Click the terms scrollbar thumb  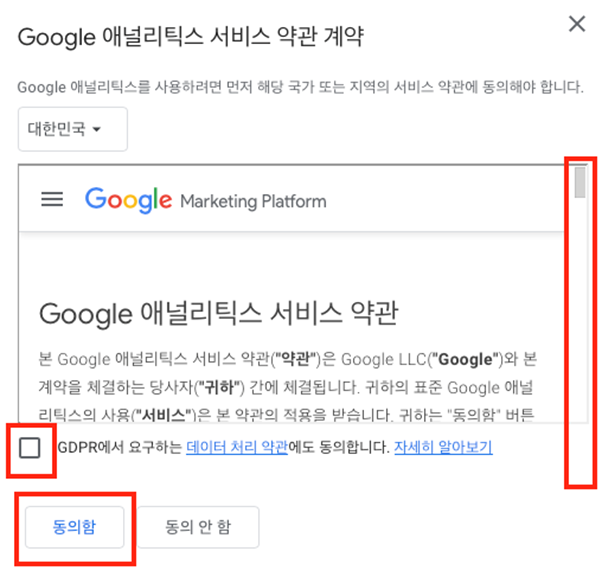[x=580, y=182]
